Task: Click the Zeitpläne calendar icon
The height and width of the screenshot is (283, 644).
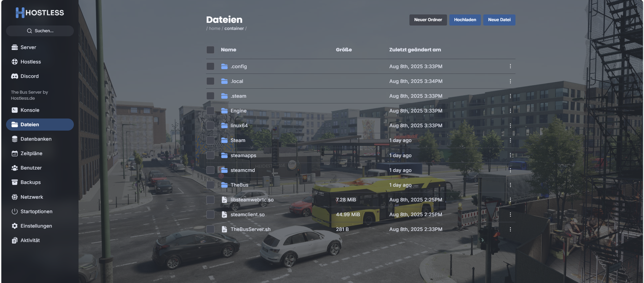Action: pos(14,153)
